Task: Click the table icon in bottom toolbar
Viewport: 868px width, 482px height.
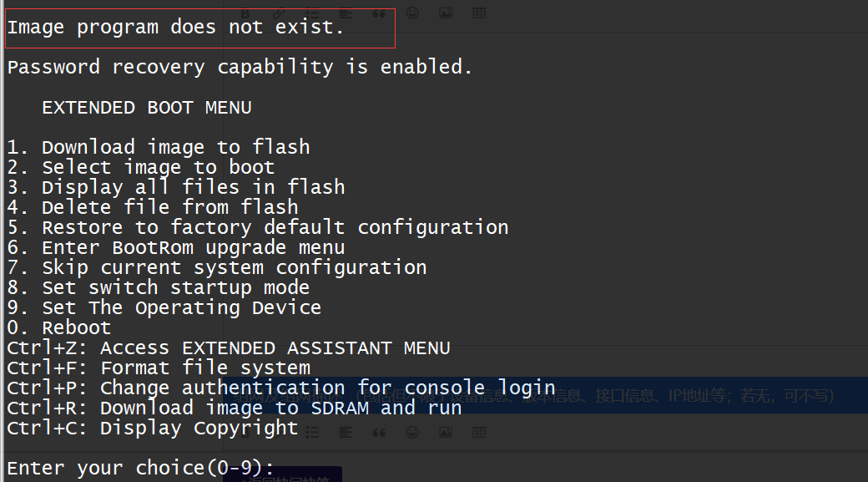Action: 479,433
